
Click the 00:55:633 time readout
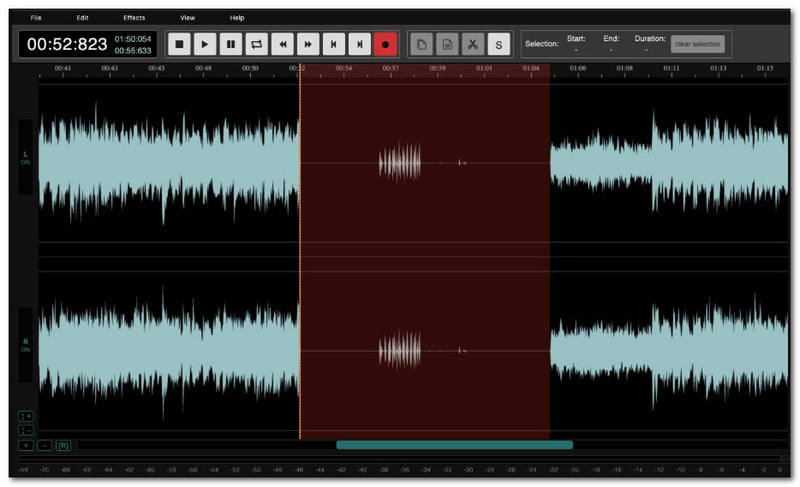tap(133, 50)
